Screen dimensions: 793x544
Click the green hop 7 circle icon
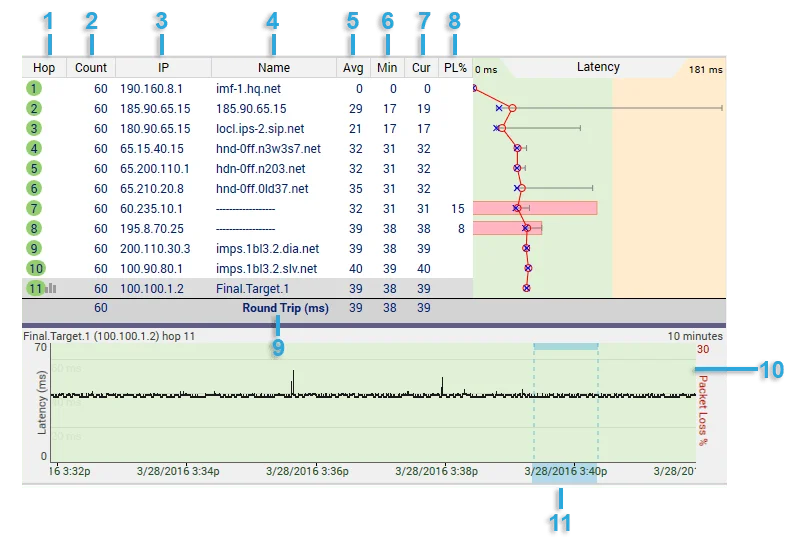pos(34,208)
